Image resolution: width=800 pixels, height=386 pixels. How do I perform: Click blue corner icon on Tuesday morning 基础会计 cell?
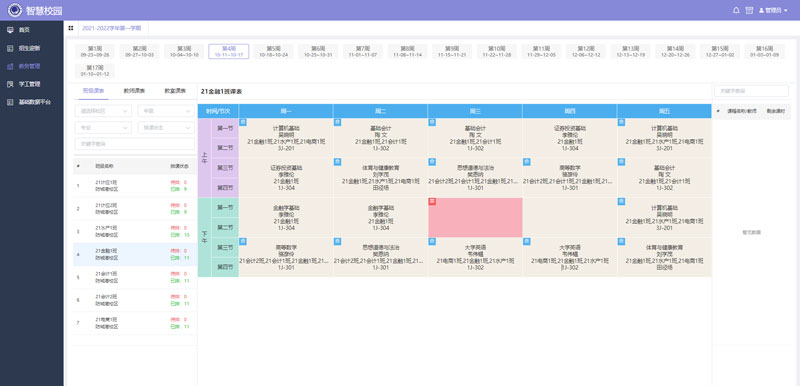tap(337, 122)
